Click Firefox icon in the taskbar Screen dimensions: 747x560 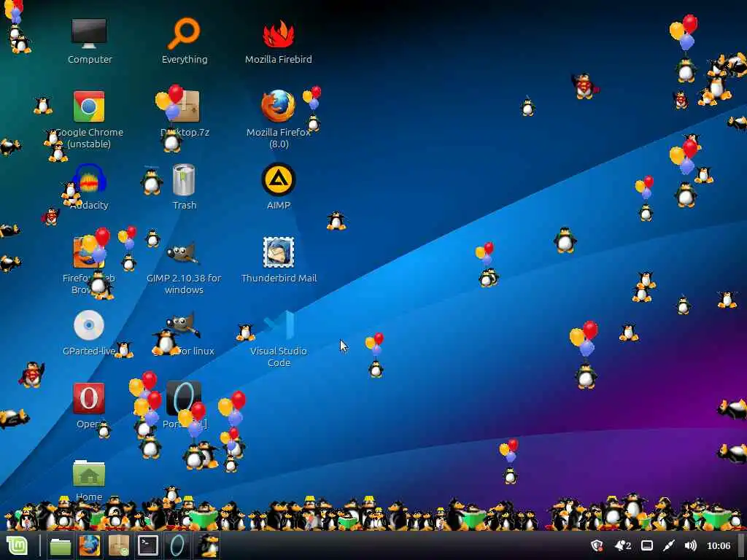[90, 545]
